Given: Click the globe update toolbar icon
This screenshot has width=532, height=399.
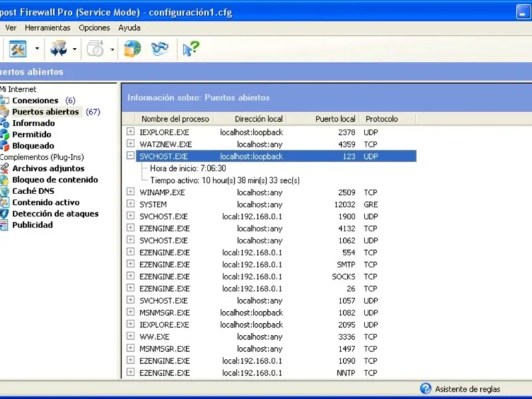Looking at the screenshot, I should coord(132,49).
